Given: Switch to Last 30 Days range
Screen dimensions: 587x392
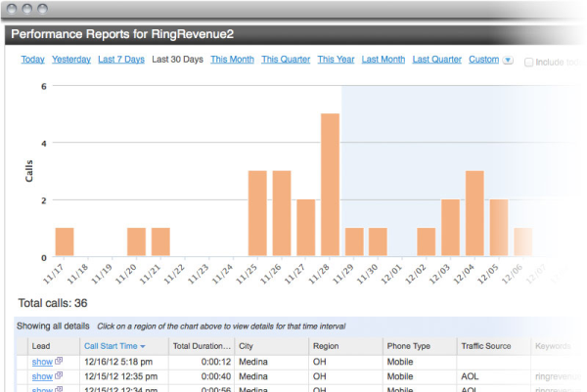Looking at the screenshot, I should pyautogui.click(x=177, y=60).
